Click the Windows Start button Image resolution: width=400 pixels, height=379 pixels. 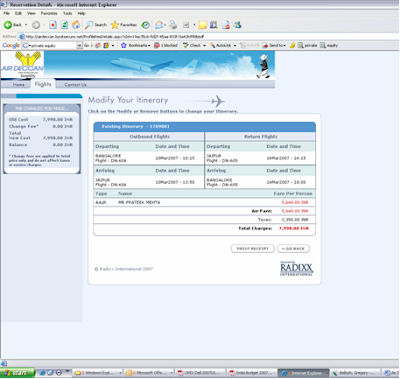click(x=17, y=373)
